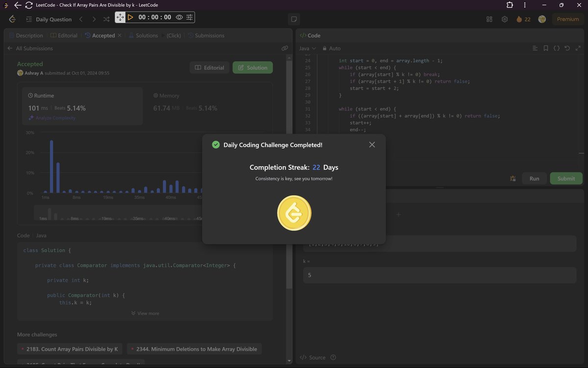This screenshot has height=368, width=588.
Task: Select the Runtime stats card
Action: tap(83, 106)
